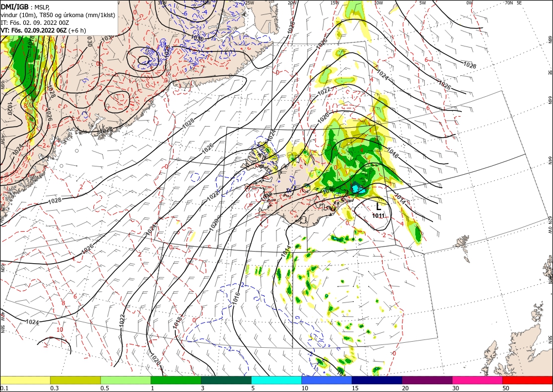Image resolution: width=553 pixels, height=392 pixels.
Task: Pick the cyan 5–10 legend swatch
Action: click(276, 380)
